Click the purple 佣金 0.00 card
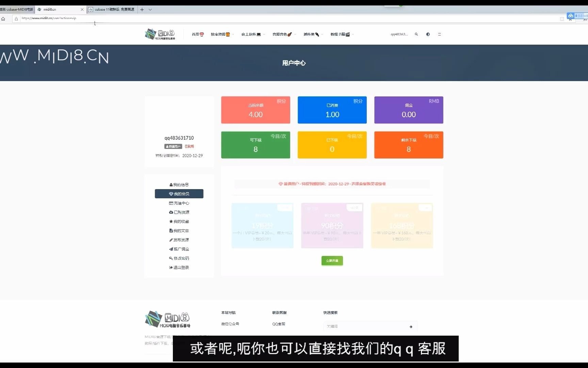 coord(409,110)
